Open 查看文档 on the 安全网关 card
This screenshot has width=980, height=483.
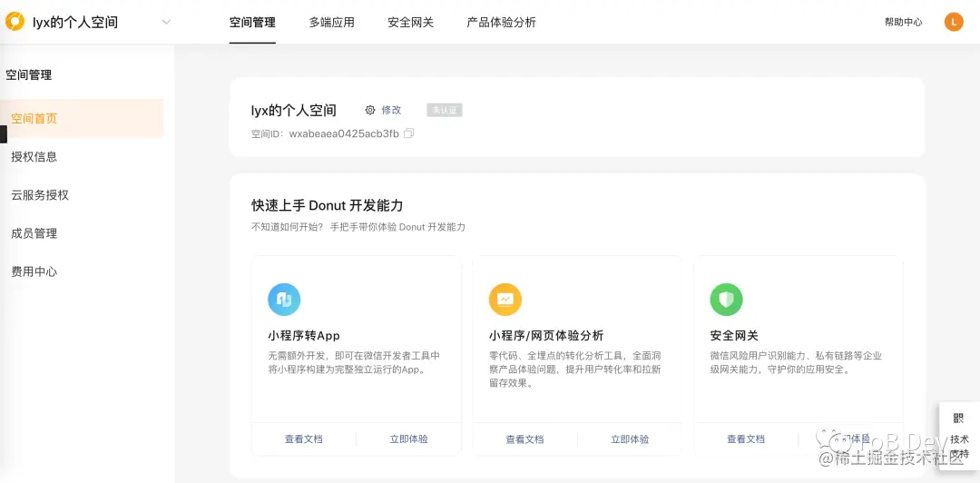[746, 439]
